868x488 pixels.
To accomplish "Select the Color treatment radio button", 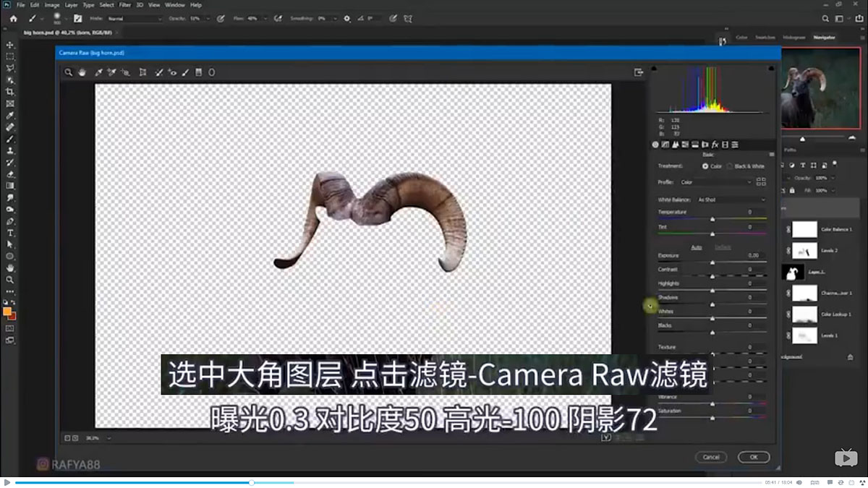I will tap(705, 166).
